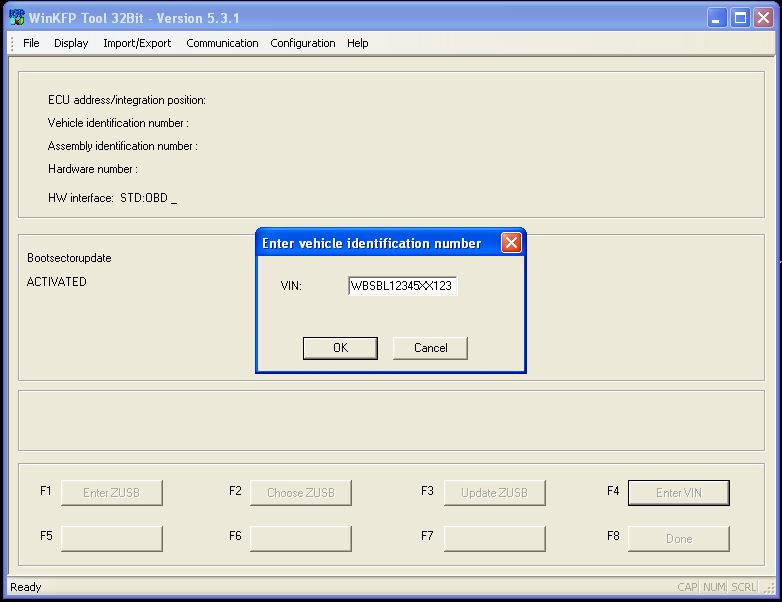The image size is (782, 602).
Task: Click the empty F7 button
Action: 494,539
